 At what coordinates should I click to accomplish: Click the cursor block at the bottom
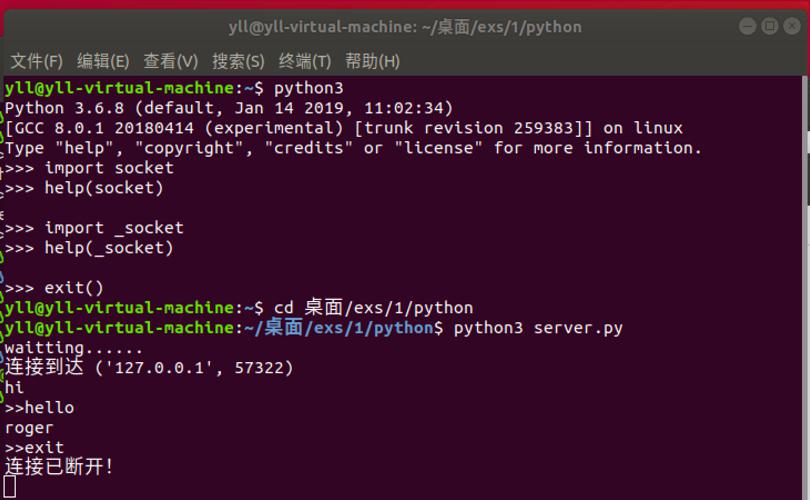pyautogui.click(x=10, y=487)
